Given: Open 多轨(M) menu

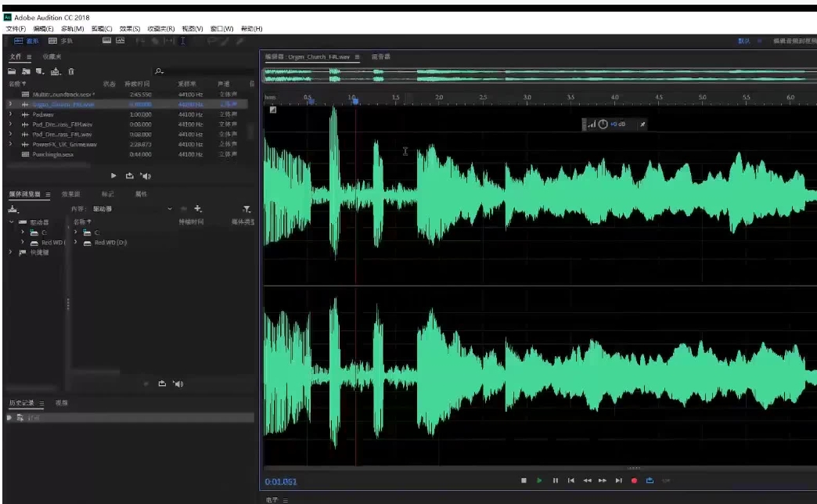Looking at the screenshot, I should (x=73, y=29).
